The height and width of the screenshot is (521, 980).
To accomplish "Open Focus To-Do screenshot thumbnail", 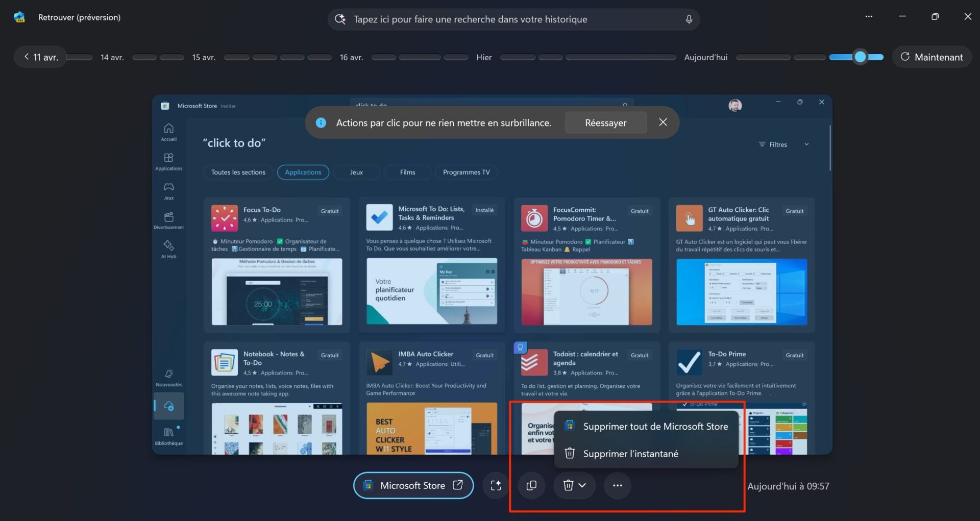I will 277,292.
